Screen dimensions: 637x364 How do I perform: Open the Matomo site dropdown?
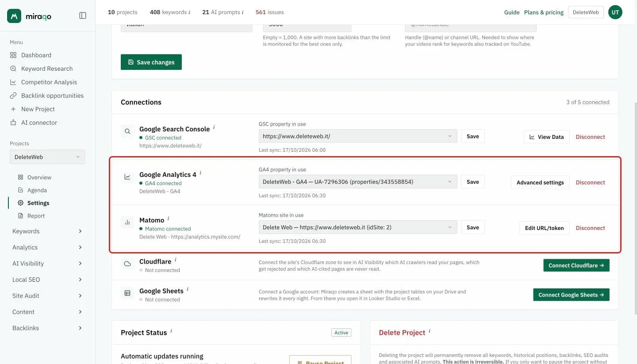pyautogui.click(x=358, y=227)
